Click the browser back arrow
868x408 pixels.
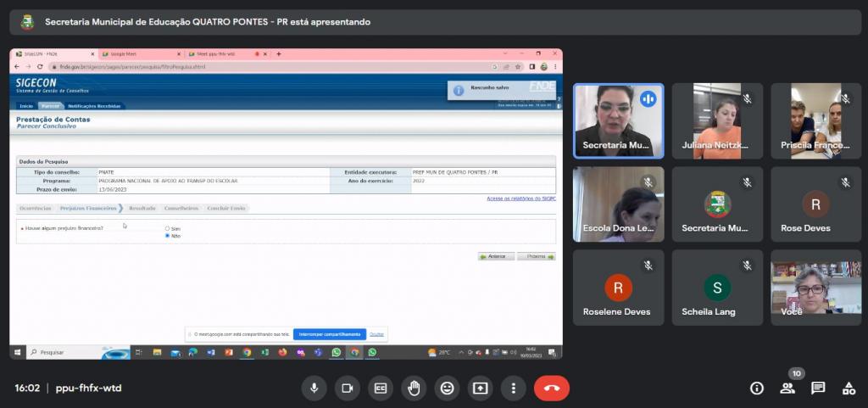pos(17,66)
